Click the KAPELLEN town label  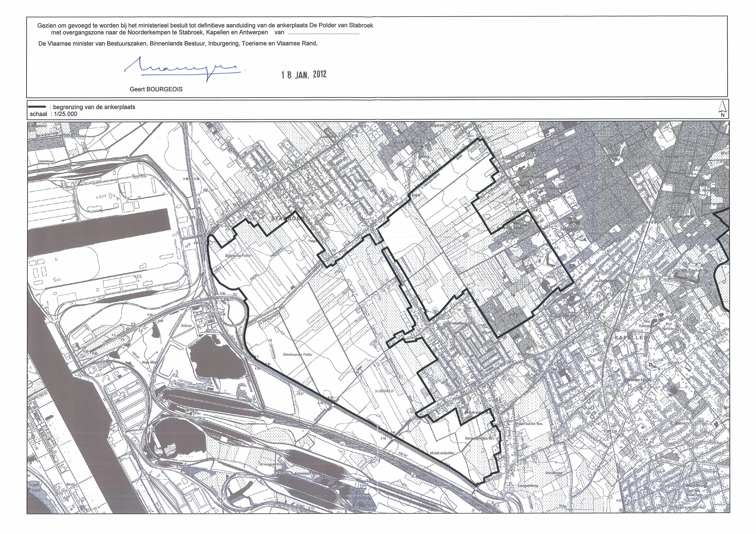631,338
